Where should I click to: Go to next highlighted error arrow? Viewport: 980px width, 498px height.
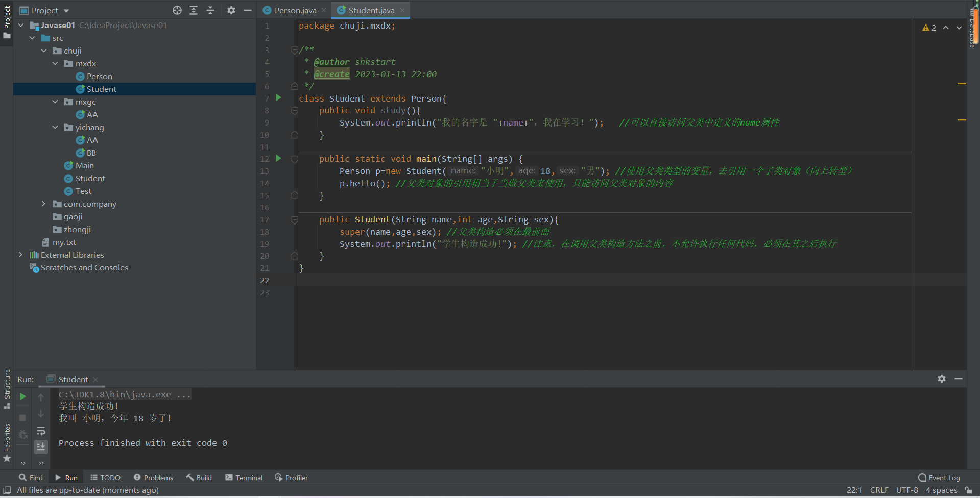[x=959, y=28]
